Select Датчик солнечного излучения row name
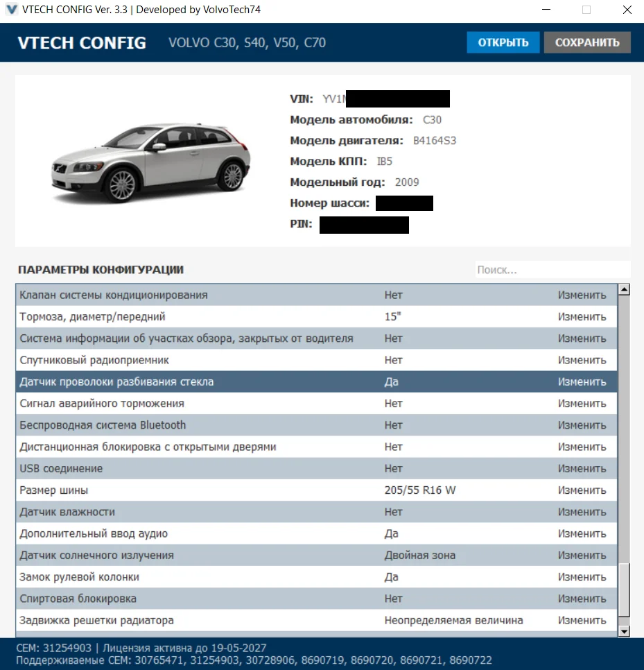Image resolution: width=644 pixels, height=670 pixels. point(96,556)
